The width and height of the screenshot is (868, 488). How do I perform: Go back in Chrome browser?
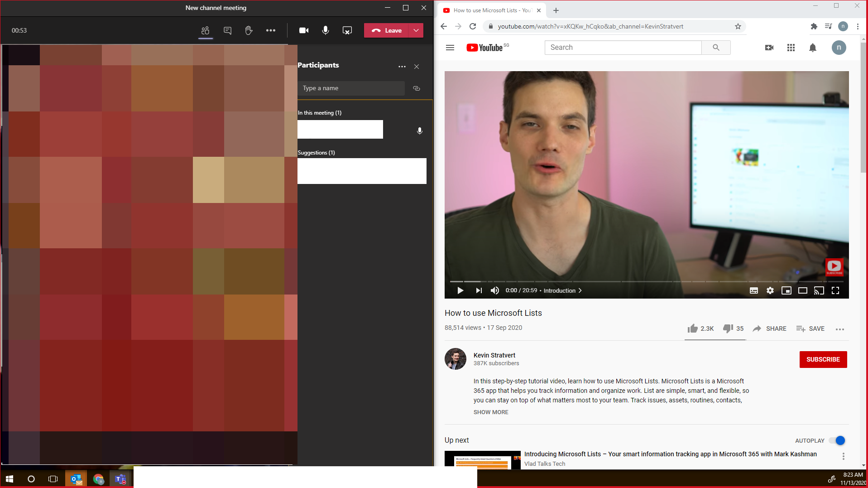(444, 26)
